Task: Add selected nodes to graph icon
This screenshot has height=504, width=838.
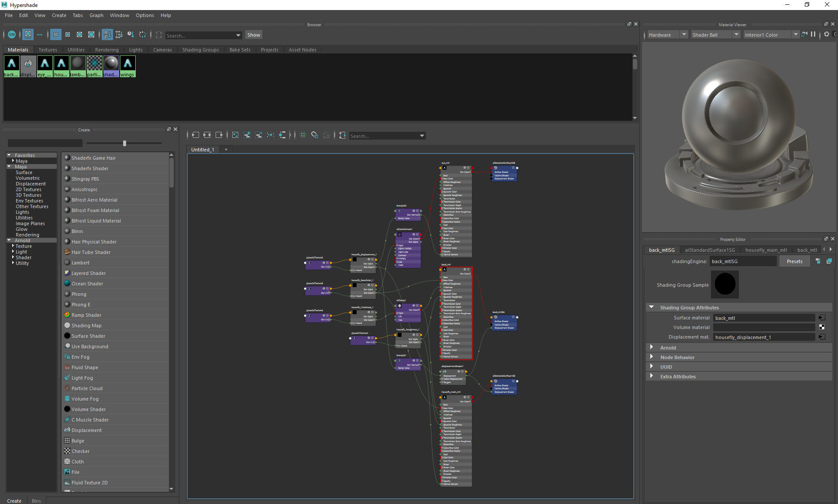Action: [x=247, y=135]
